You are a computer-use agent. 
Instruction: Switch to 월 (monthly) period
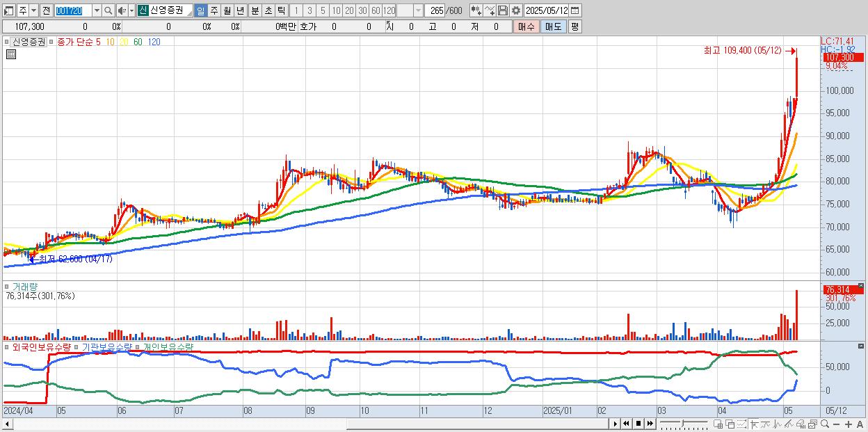click(x=227, y=11)
